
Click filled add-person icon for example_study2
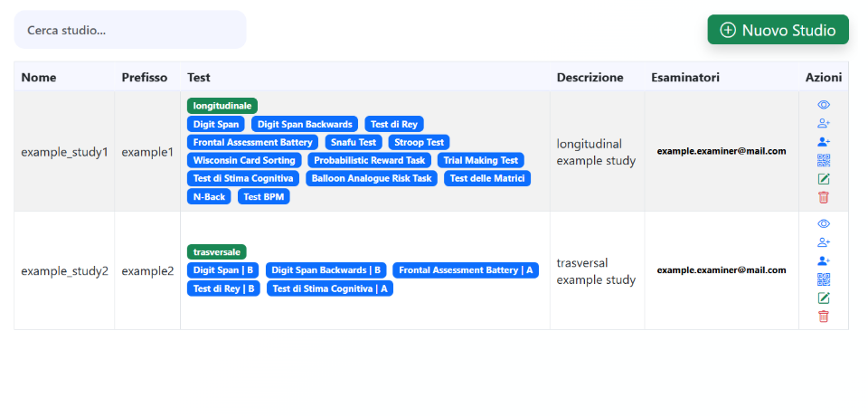tap(824, 260)
